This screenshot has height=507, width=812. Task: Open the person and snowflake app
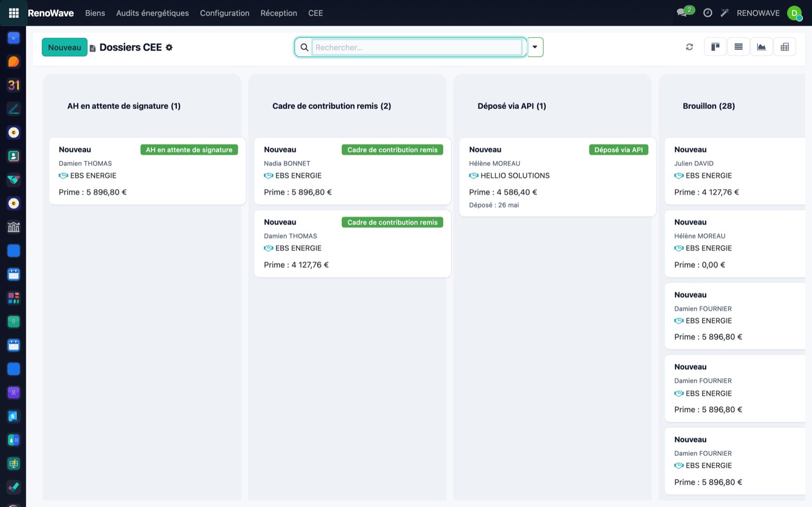click(14, 440)
